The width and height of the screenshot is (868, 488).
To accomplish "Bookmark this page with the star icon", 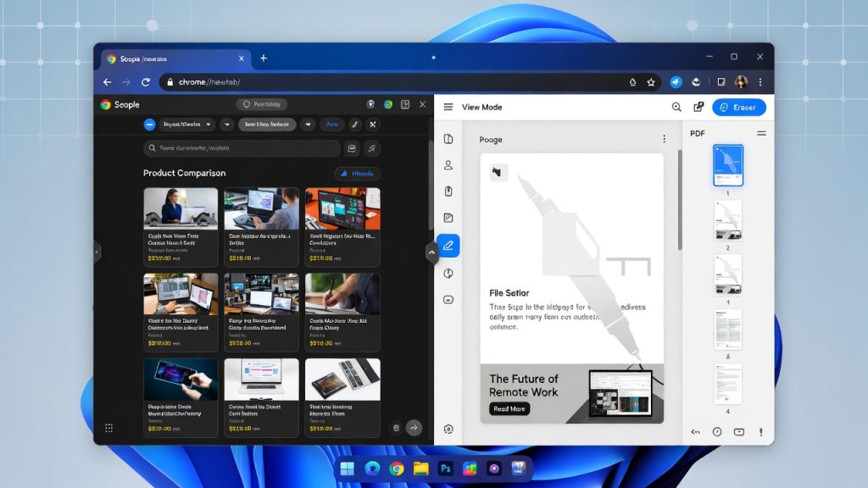I will point(651,82).
